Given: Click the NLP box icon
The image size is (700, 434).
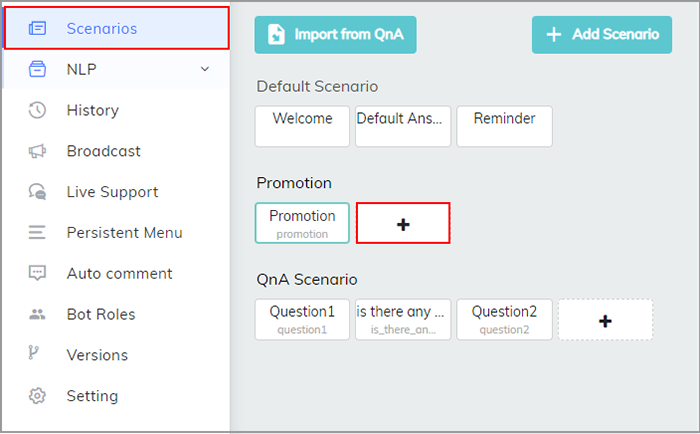Looking at the screenshot, I should [x=37, y=69].
